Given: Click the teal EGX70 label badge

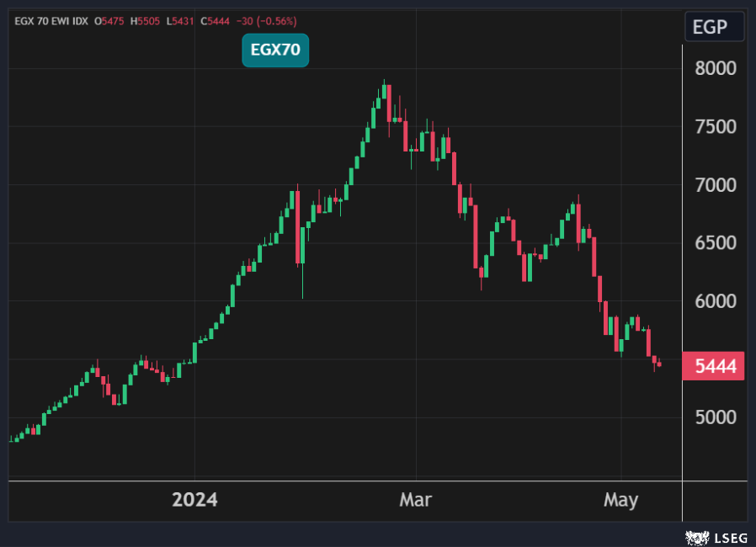Looking at the screenshot, I should pyautogui.click(x=275, y=50).
